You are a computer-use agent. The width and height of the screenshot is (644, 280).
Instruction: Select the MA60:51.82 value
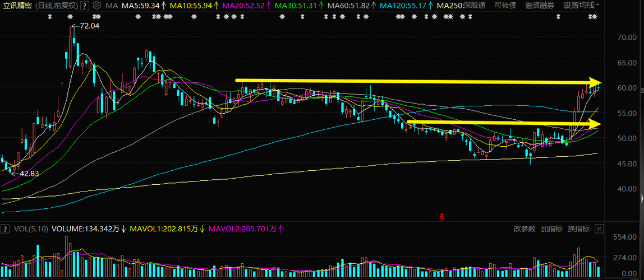coord(349,6)
